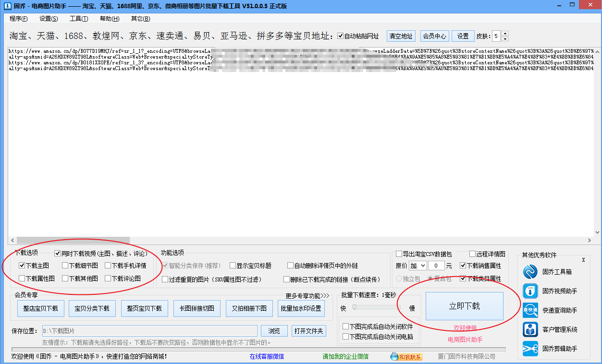
Task: Open the 设置(S) menu
Action: pyautogui.click(x=49, y=19)
